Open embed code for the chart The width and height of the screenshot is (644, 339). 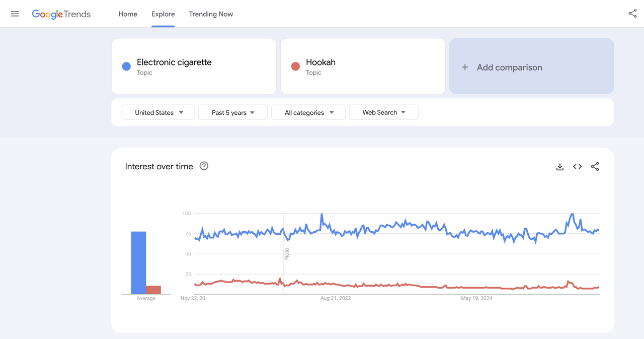coord(577,167)
